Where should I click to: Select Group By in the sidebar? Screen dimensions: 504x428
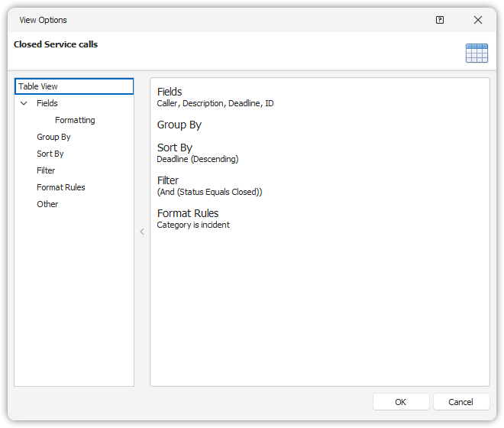coord(53,137)
